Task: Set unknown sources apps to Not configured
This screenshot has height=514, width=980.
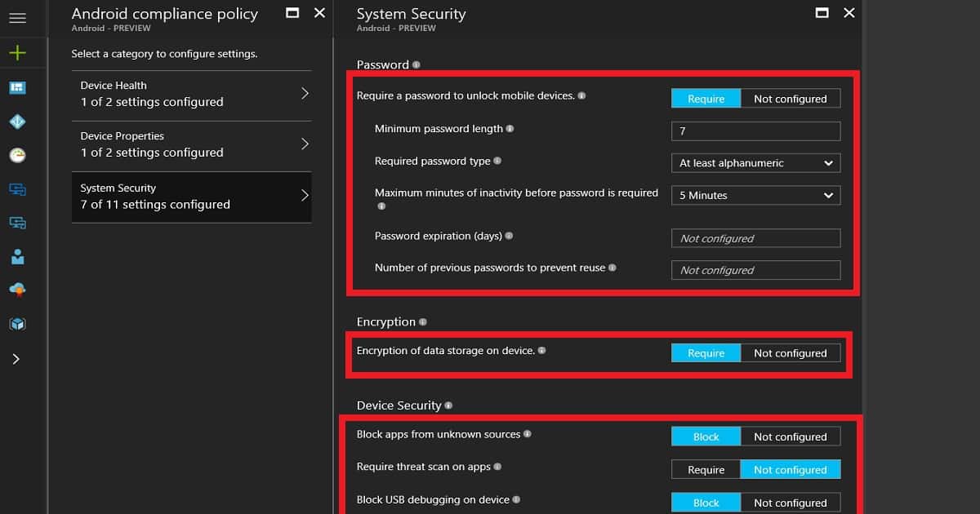Action: click(791, 436)
